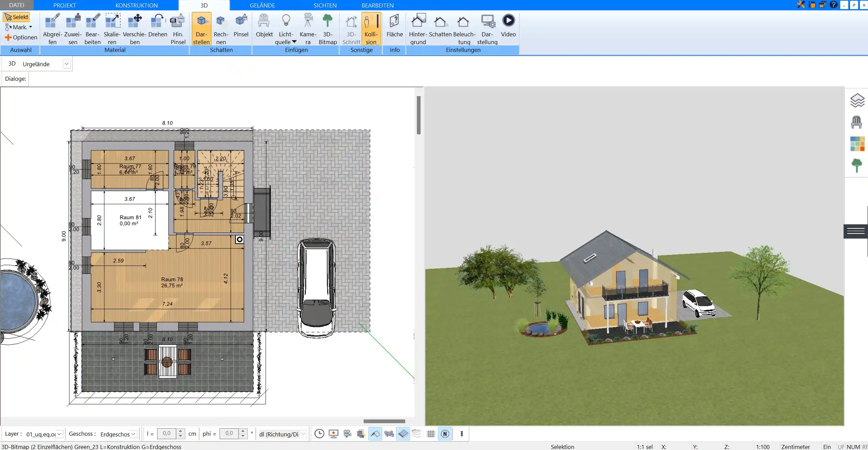Expand the bottom toolbar overflow handle

click(462, 434)
